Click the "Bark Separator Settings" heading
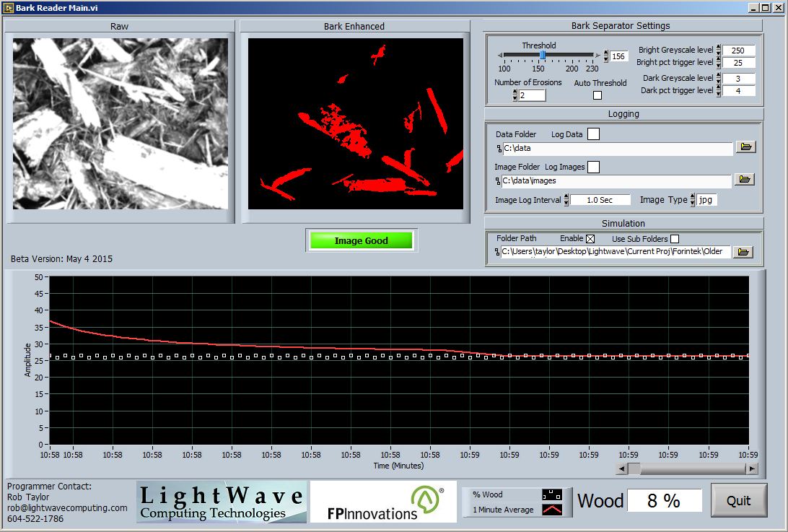This screenshot has width=788, height=532. [x=621, y=26]
